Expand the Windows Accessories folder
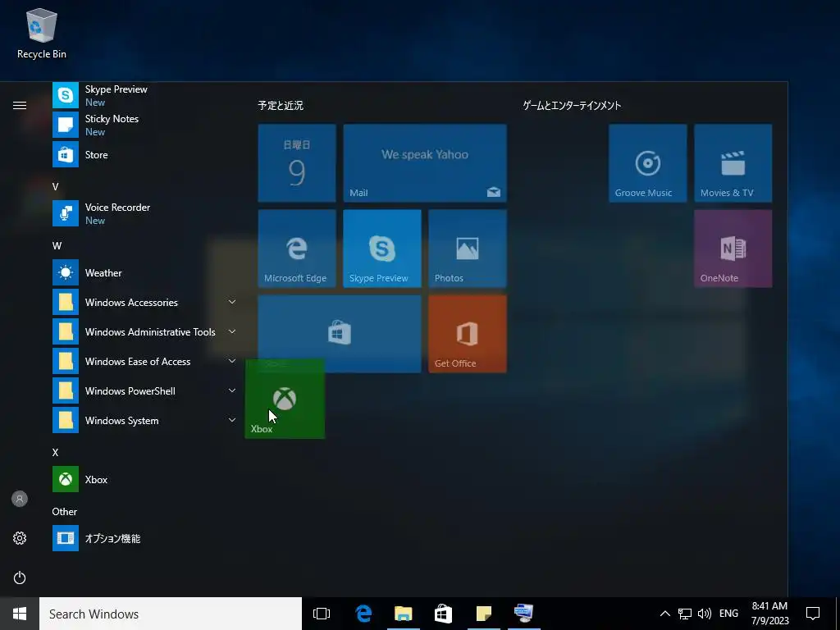 click(144, 302)
